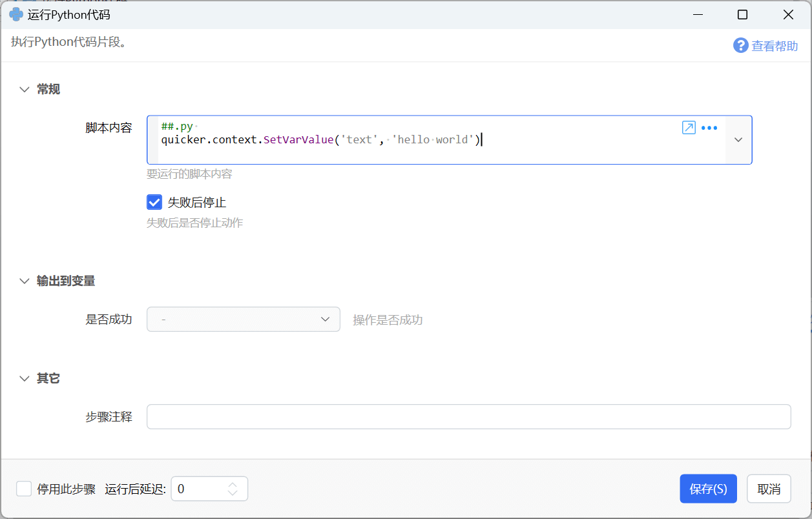
Task: Collapse the 输出到变量 section
Action: point(25,281)
